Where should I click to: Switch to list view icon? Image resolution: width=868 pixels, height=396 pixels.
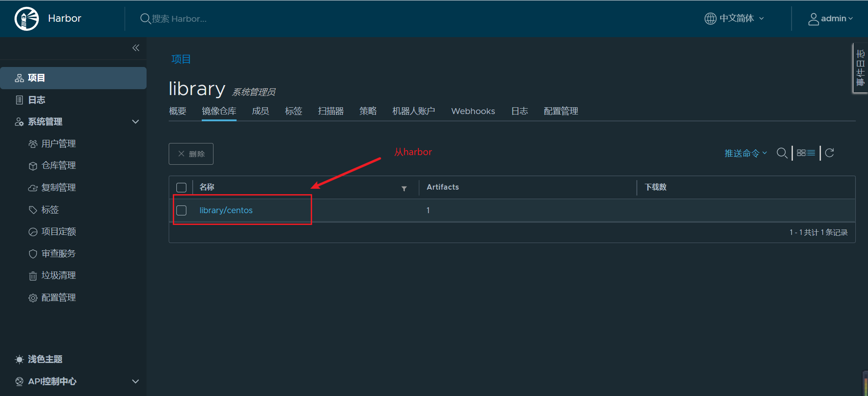tap(811, 153)
